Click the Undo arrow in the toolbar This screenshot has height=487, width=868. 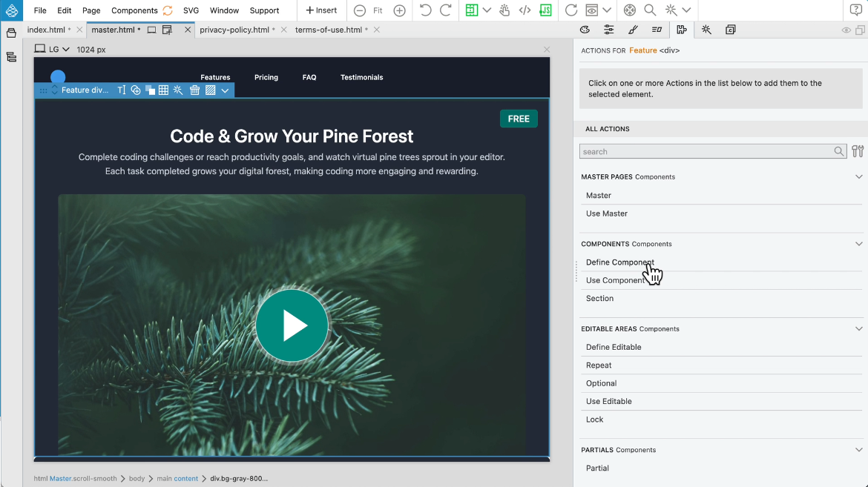(425, 10)
